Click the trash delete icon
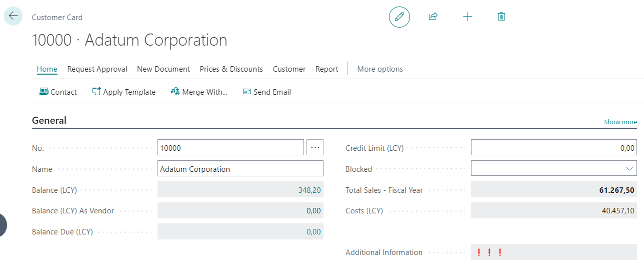 click(501, 17)
